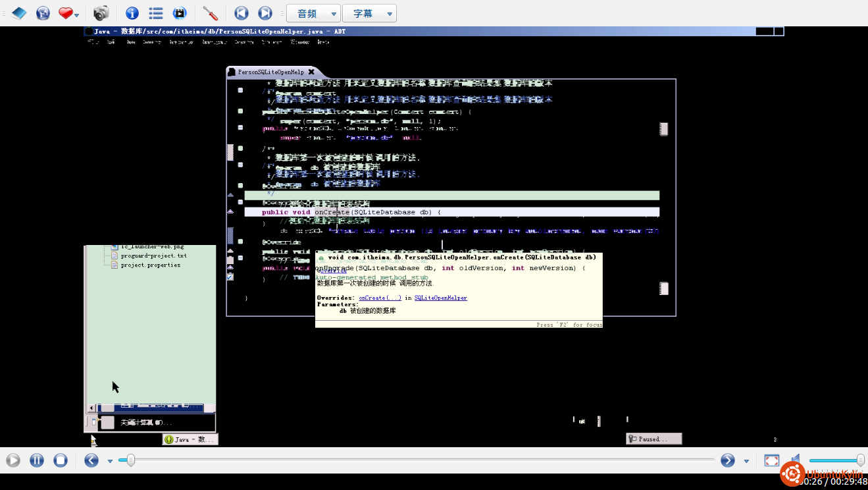Viewport: 868px width, 490px height.
Task: Open the playlist list icon
Action: coord(156,13)
